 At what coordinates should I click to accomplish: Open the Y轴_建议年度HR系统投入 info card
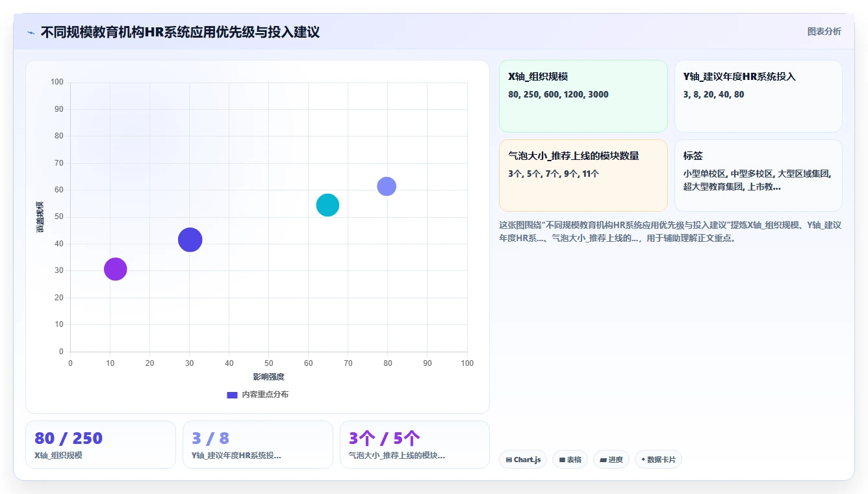point(758,96)
